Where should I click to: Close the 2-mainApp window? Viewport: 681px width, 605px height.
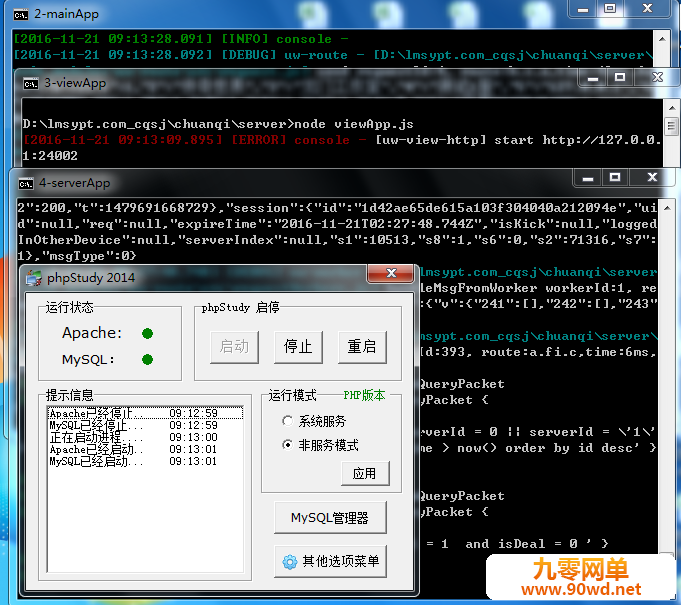pos(648,9)
